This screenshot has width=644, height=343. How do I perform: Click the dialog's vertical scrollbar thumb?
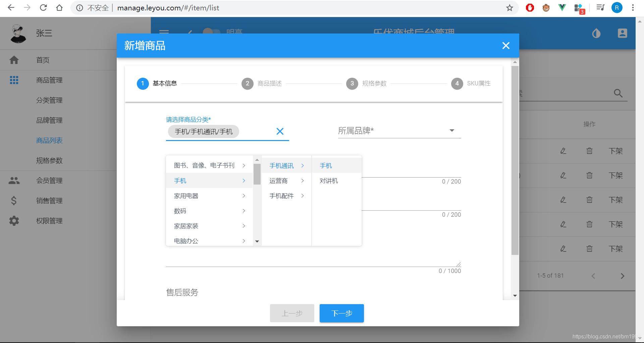515,160
